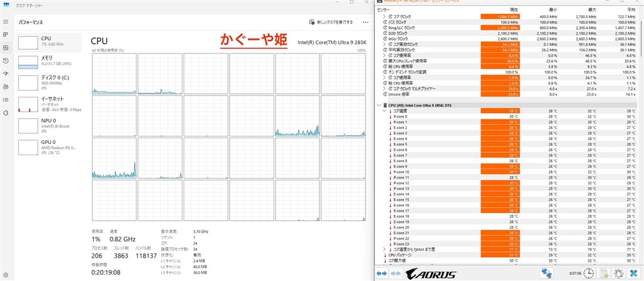Select ディスク 0 (C:) in performance list
644x281 pixels.
point(48,82)
